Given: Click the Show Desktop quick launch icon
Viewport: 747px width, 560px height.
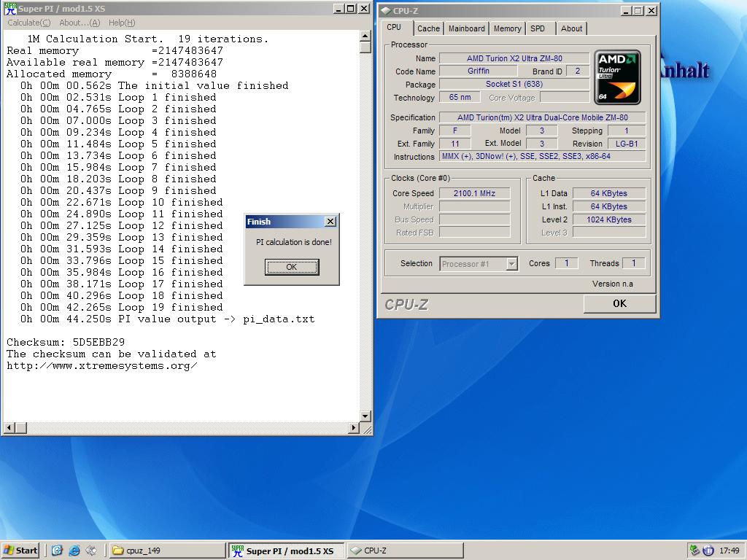Looking at the screenshot, I should (57, 551).
